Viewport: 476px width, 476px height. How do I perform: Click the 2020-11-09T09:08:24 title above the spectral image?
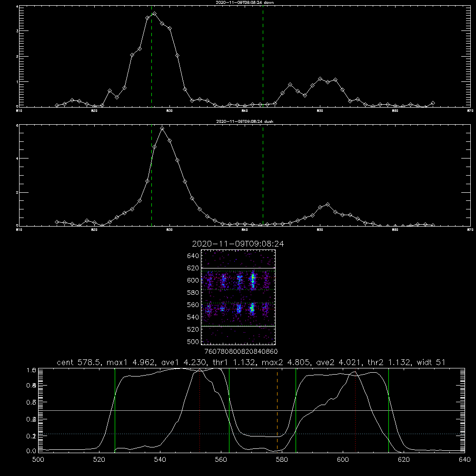coord(238,244)
